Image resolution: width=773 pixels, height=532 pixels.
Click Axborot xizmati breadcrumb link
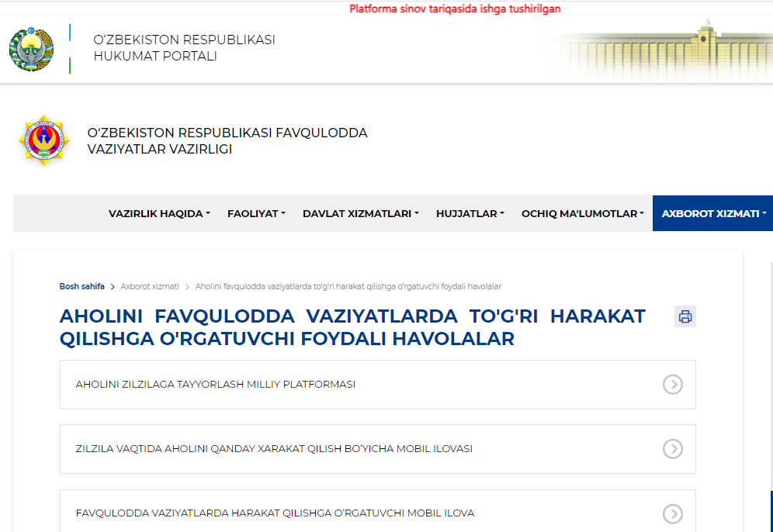[x=150, y=286]
